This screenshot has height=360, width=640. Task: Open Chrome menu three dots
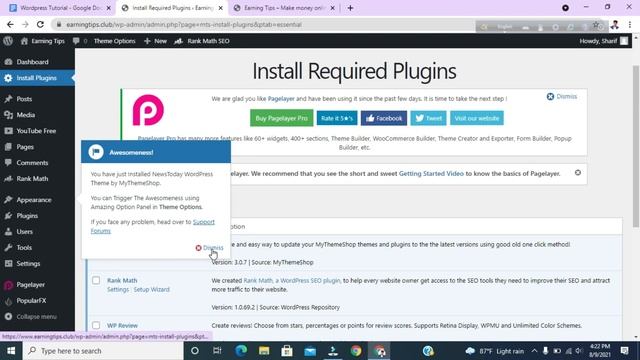pos(630,24)
